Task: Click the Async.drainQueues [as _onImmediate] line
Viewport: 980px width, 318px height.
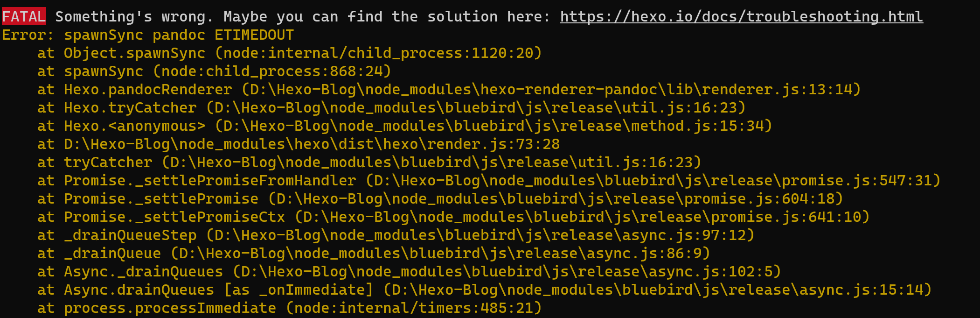Action: coord(485,290)
